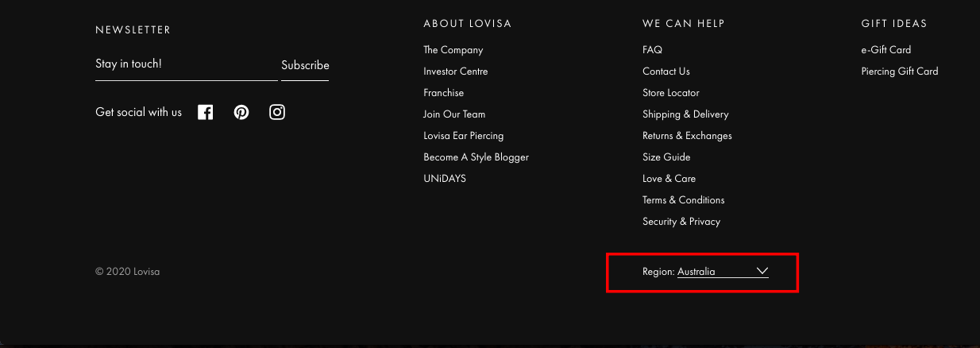980x348 pixels.
Task: Open Lovisa's Facebook page icon
Action: (205, 112)
